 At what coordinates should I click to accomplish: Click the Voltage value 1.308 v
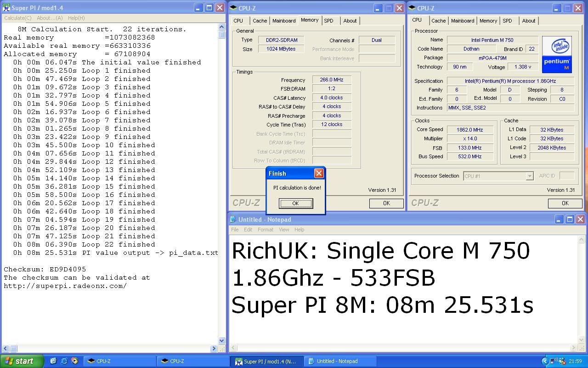pos(523,67)
